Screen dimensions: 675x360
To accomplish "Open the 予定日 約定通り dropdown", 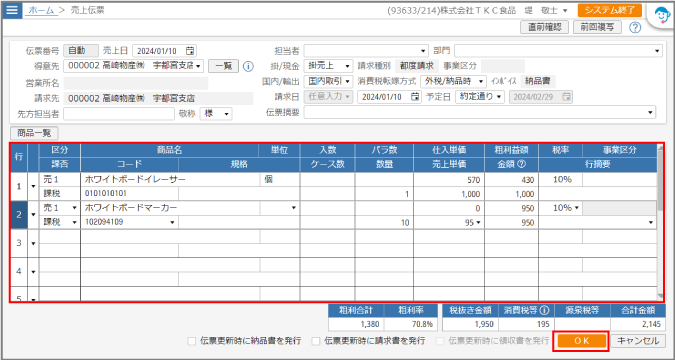I will pos(480,96).
